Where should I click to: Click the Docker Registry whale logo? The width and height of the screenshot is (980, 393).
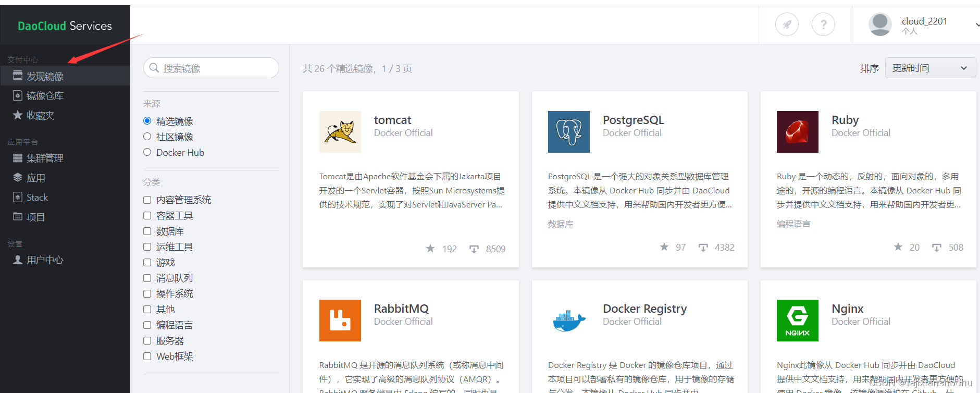coord(569,321)
